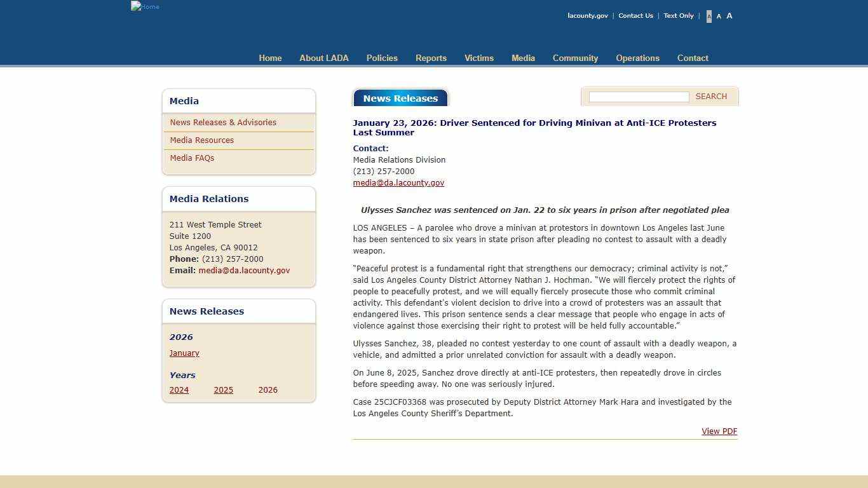Open News Releases & Advisories sidebar link
This screenshot has height=488, width=868.
click(223, 123)
